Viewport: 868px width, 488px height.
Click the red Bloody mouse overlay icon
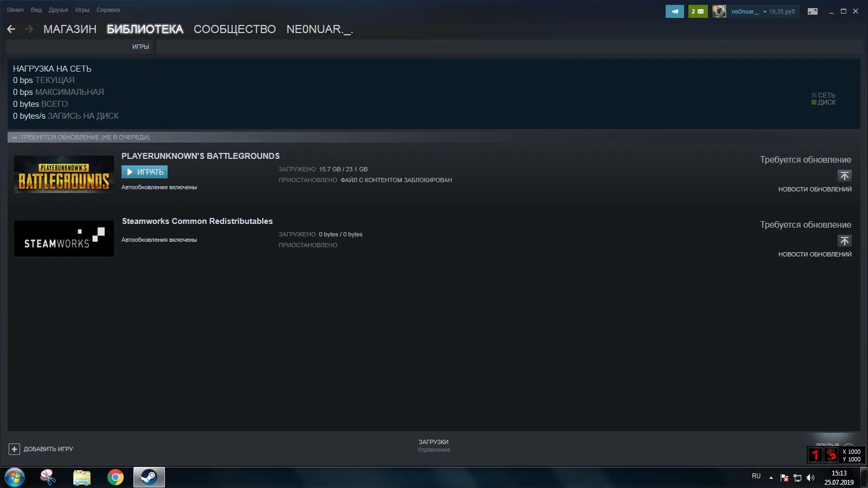[x=815, y=455]
